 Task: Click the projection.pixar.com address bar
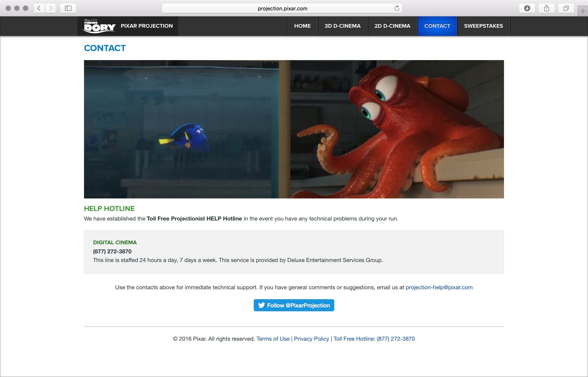tap(282, 8)
